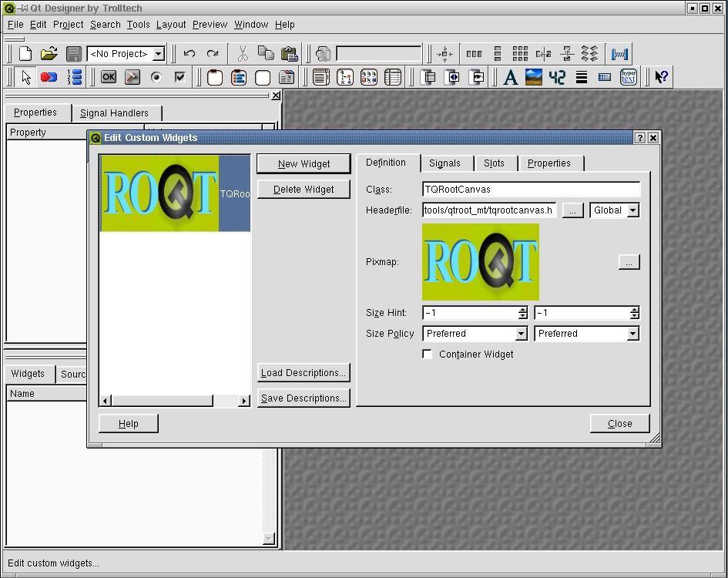
Task: Switch to the Signals tab
Action: tap(445, 163)
